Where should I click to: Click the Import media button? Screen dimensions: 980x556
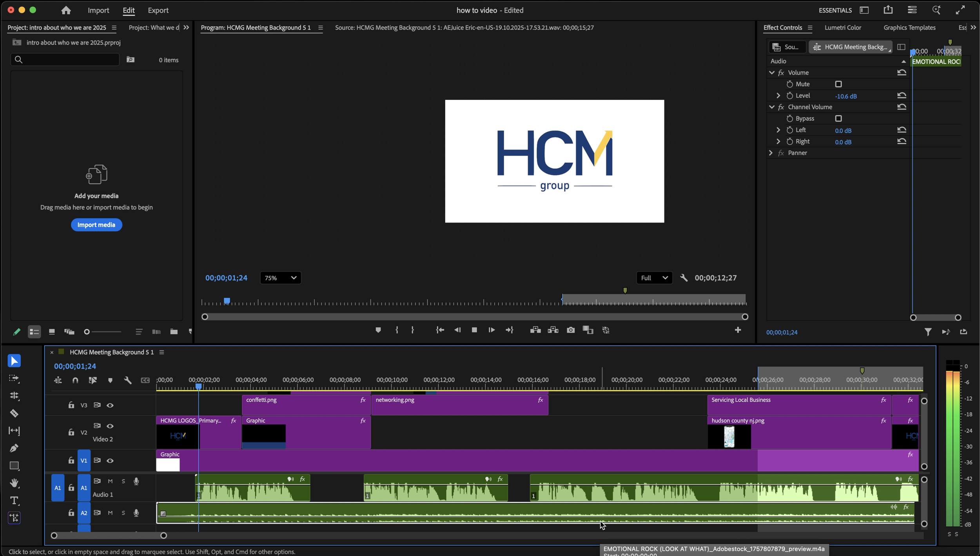[96, 225]
